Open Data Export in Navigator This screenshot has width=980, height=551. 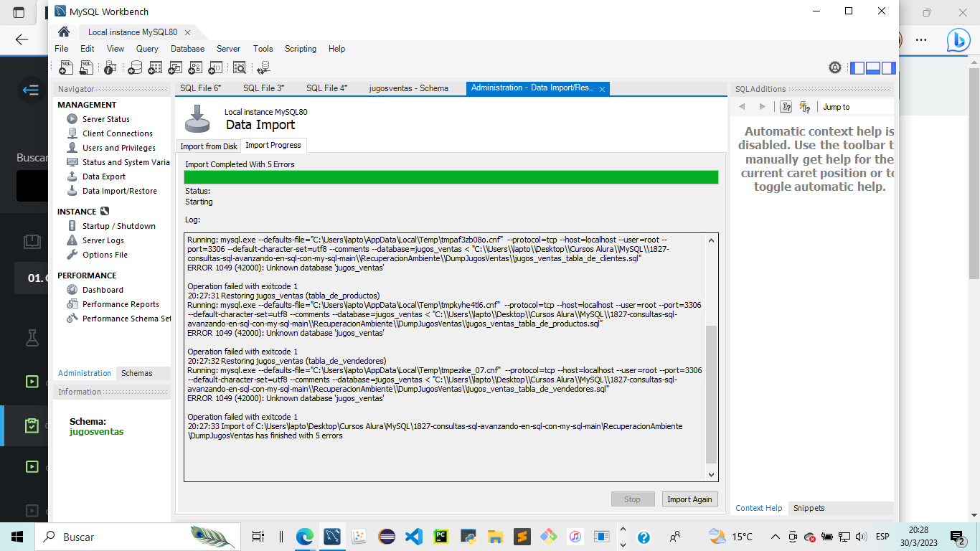103,176
